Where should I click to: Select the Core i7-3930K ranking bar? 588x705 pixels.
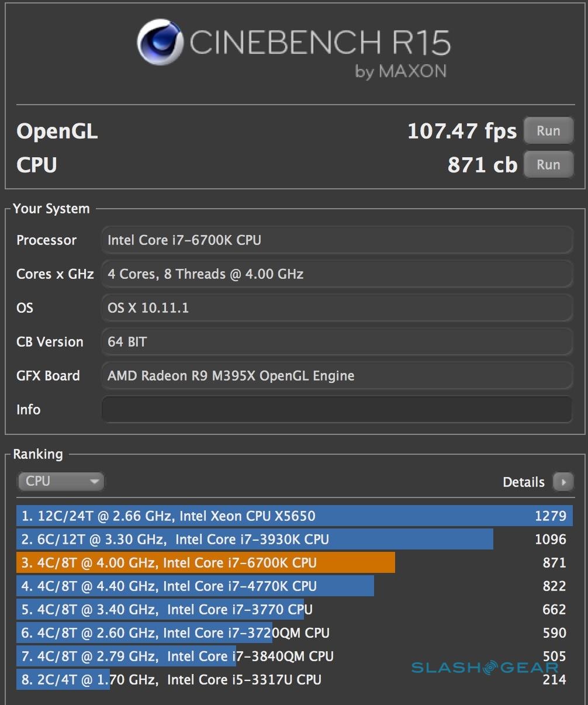[255, 540]
